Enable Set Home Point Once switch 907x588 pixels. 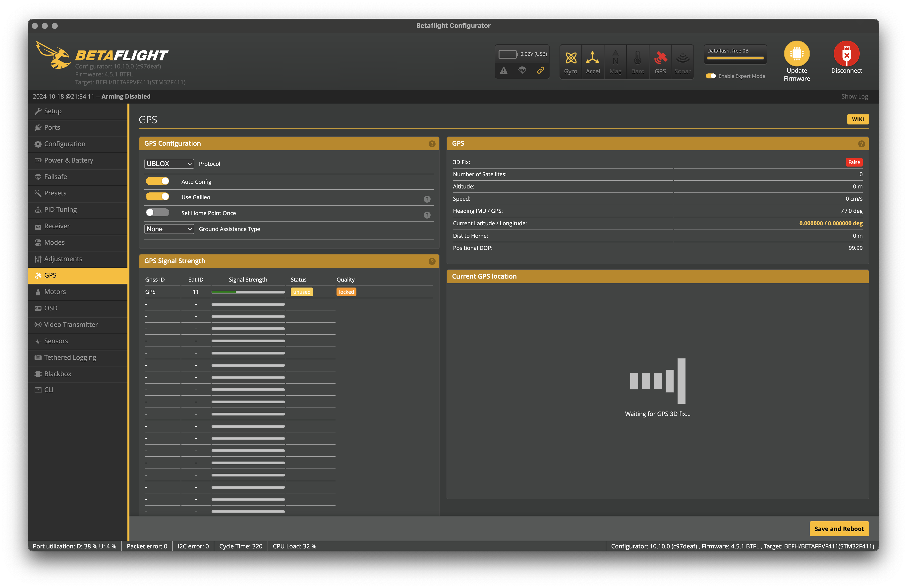click(157, 212)
